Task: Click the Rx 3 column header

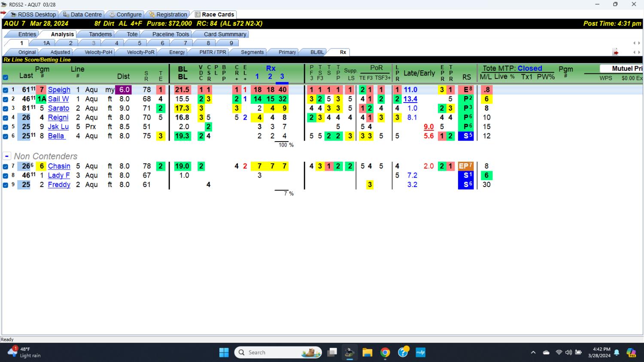Action: [282, 76]
